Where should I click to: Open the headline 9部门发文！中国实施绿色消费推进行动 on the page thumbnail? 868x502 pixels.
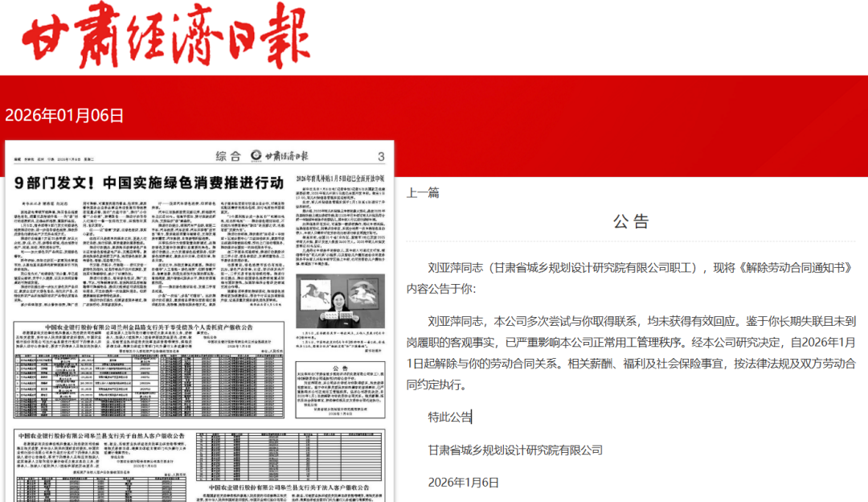[149, 183]
